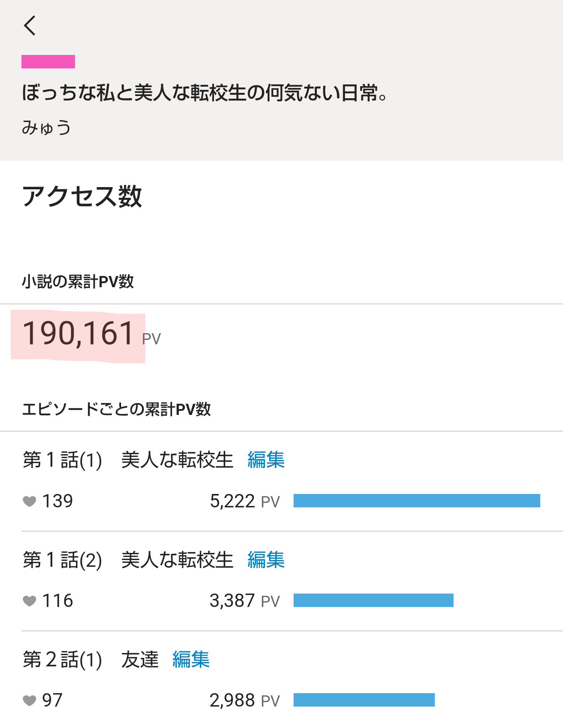This screenshot has width=563, height=728.
Task: Click the 2,988 PV blue bar
Action: 364,700
